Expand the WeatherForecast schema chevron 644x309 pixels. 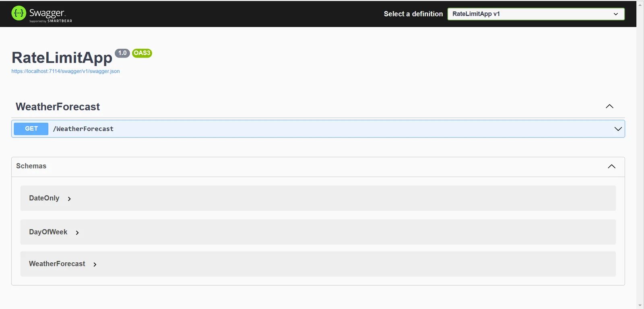95,264
